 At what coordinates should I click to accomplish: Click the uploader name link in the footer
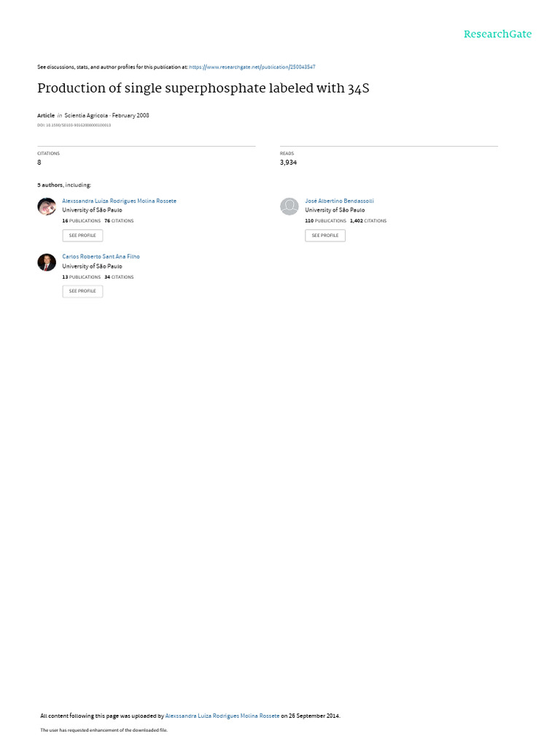(222, 716)
